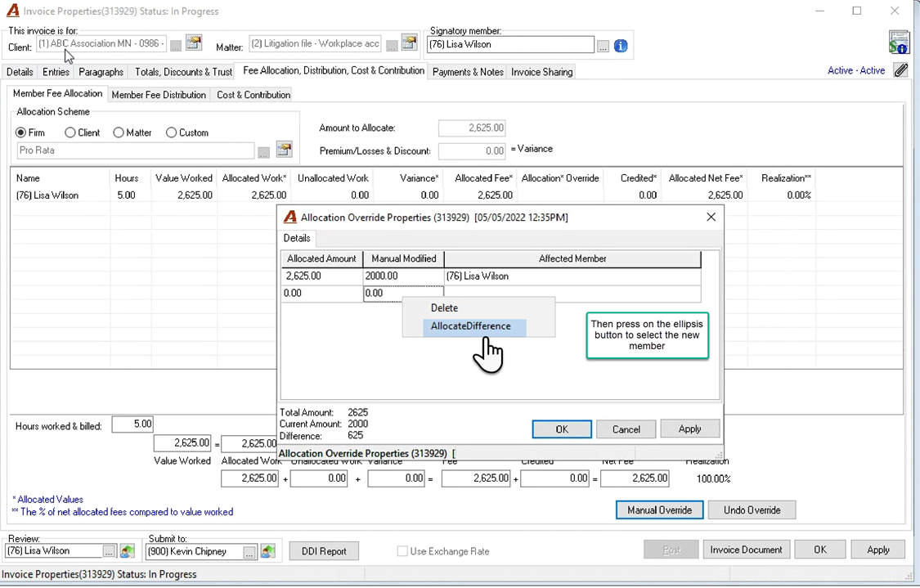Select the (76) Lisa Wilson row in the allocation table

click(x=413, y=195)
